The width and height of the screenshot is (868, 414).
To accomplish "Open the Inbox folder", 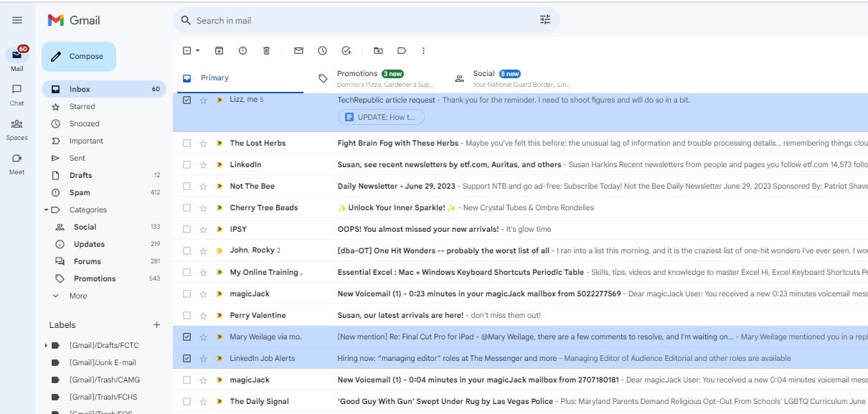I will tap(104, 89).
